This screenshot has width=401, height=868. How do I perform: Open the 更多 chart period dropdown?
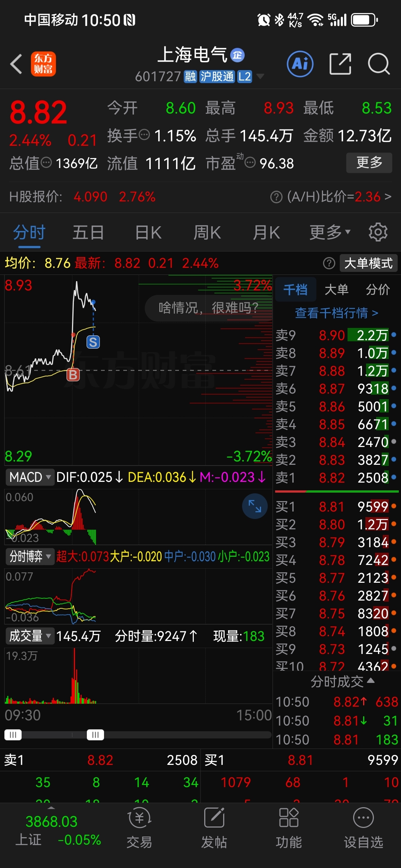click(x=330, y=233)
